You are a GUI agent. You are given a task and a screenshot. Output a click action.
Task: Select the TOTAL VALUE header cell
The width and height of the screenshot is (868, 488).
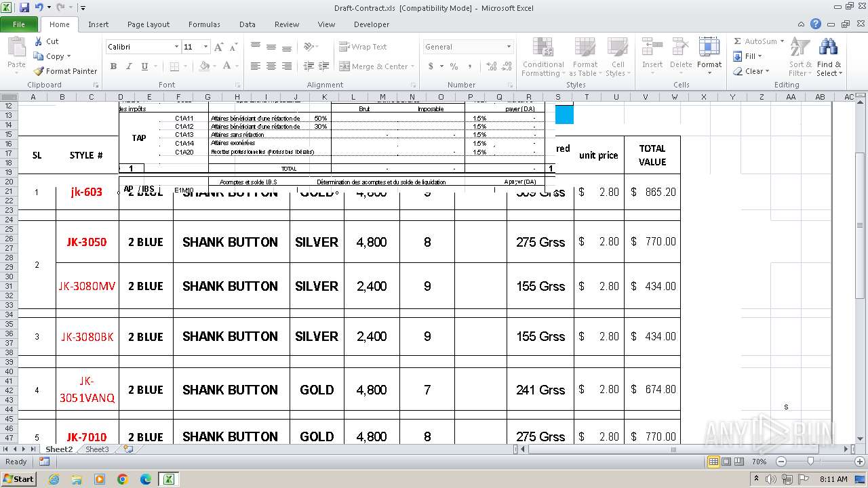tap(652, 155)
